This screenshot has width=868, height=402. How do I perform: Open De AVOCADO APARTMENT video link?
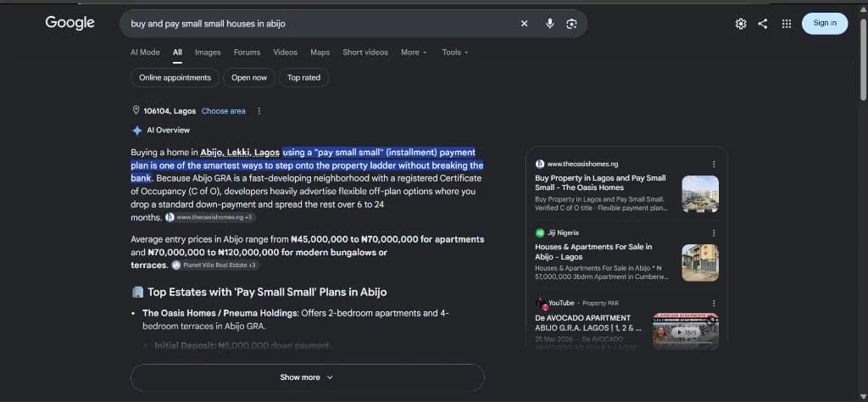(588, 323)
